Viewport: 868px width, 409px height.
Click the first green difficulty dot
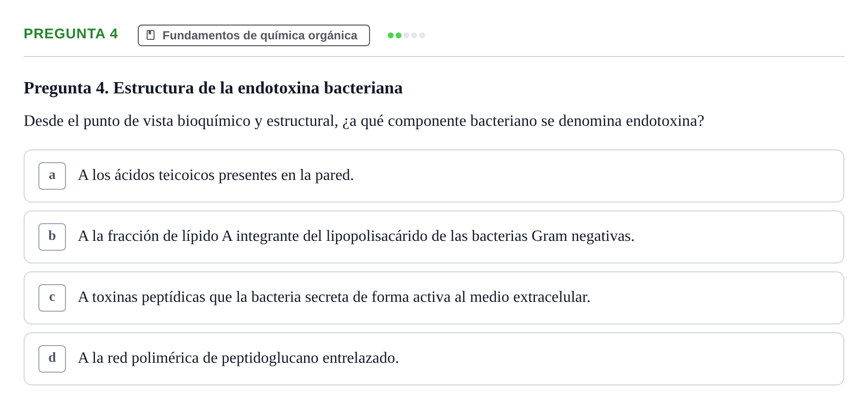pyautogui.click(x=391, y=35)
